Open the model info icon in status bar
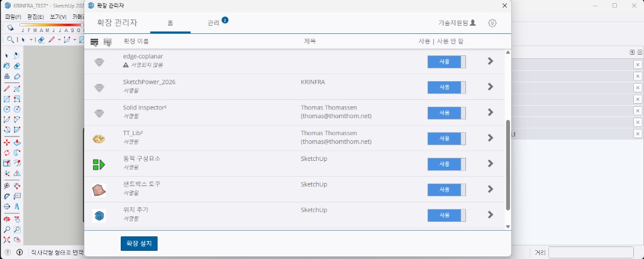 (x=19, y=252)
